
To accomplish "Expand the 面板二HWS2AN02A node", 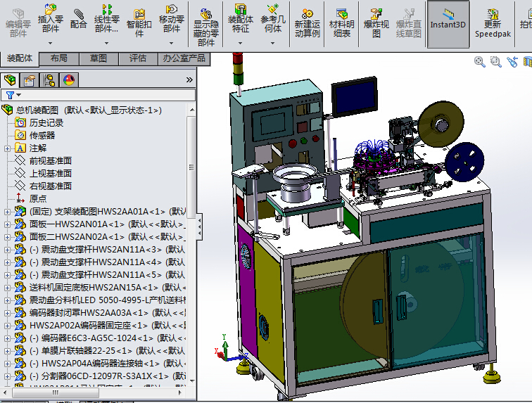I will coord(7,237).
